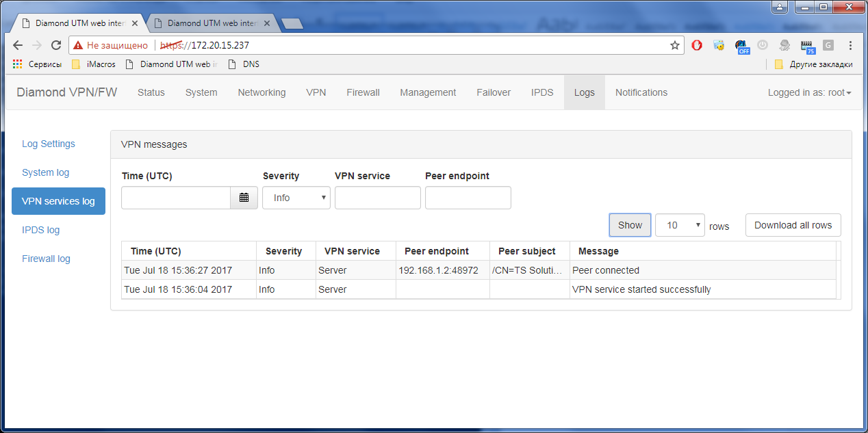
Task: Open the Firewall menu
Action: (x=363, y=92)
